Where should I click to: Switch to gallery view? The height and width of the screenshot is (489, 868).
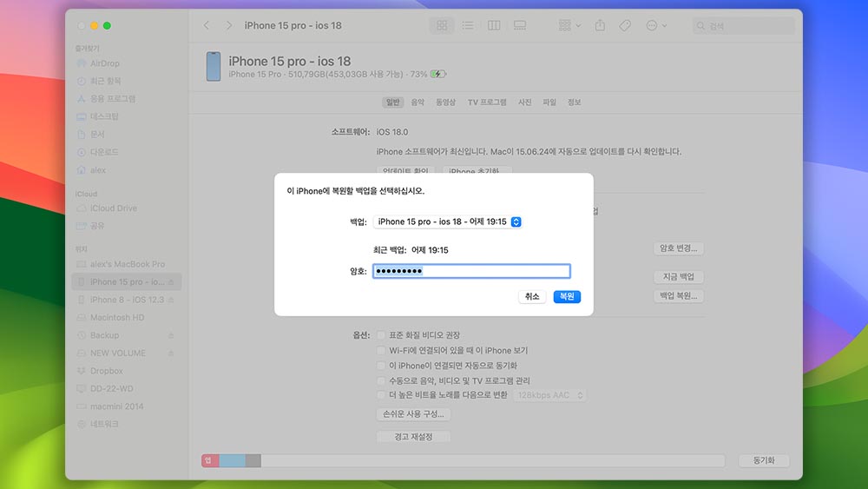(520, 25)
